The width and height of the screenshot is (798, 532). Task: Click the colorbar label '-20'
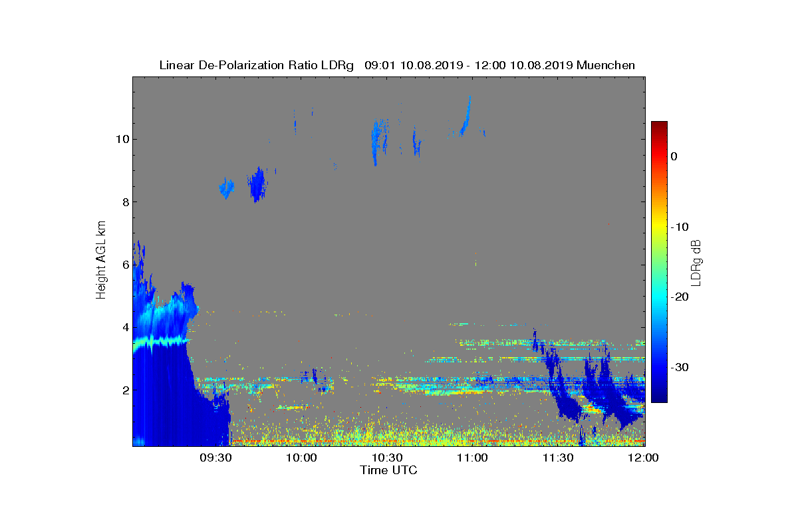coord(679,297)
